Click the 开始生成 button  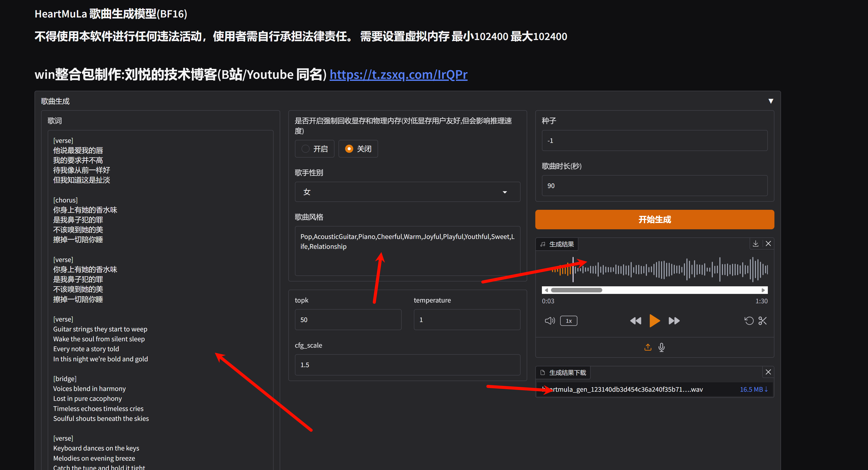[x=654, y=219]
